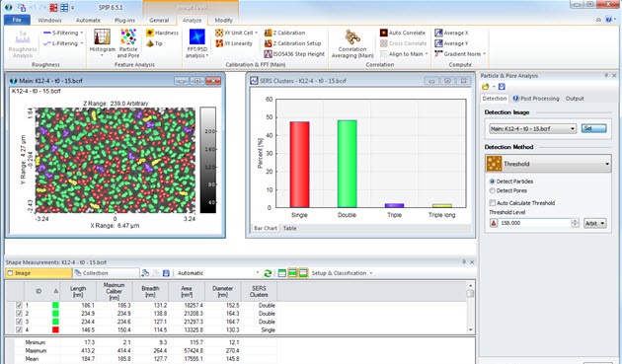The height and width of the screenshot is (364, 622).
Task: Open the Threshold detection method dropdown
Action: coord(548,164)
